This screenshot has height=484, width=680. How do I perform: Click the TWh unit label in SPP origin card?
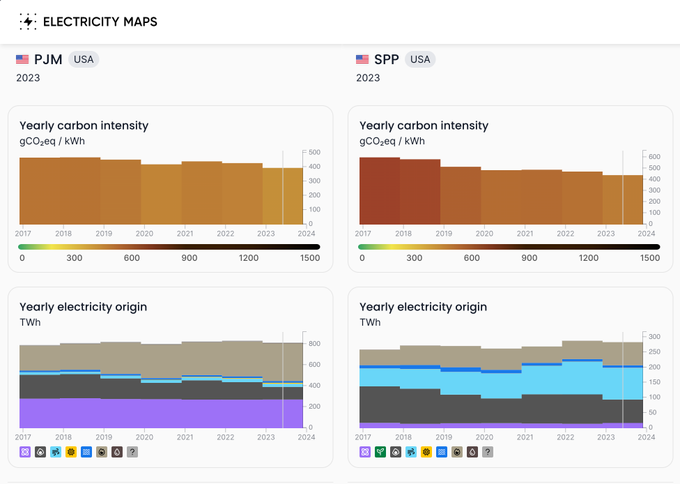click(x=370, y=322)
